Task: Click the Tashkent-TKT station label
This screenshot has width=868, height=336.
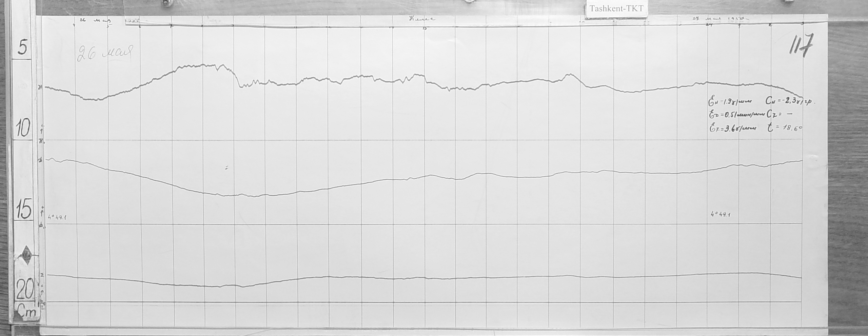Action: coord(616,8)
